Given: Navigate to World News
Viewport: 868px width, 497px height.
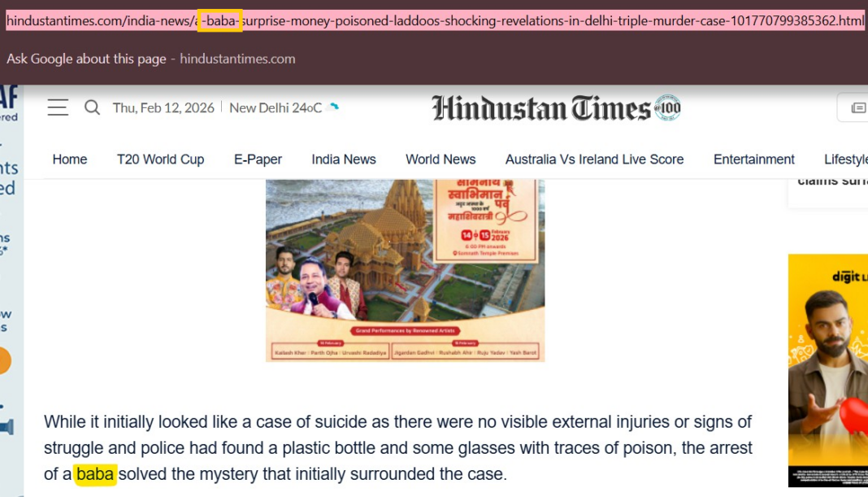Looking at the screenshot, I should pos(441,159).
